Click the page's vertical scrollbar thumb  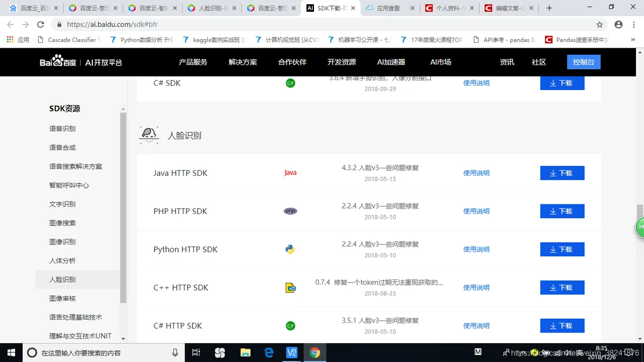tap(639, 211)
